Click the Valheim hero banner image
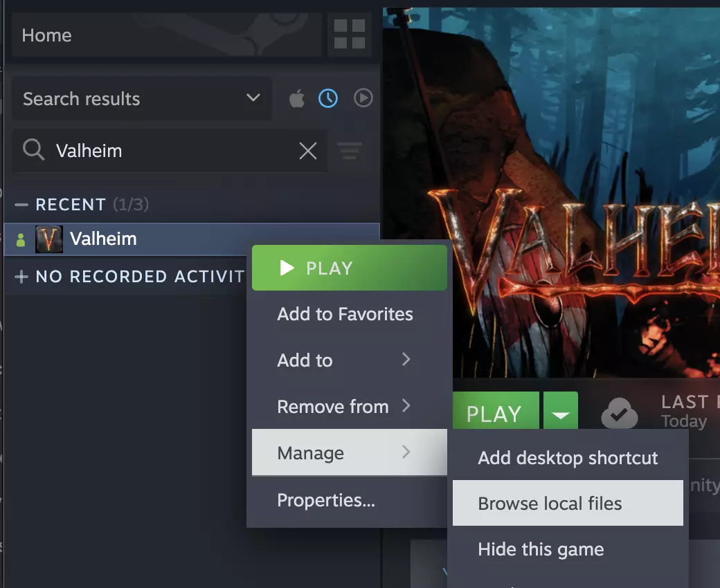This screenshot has height=588, width=720. [552, 192]
